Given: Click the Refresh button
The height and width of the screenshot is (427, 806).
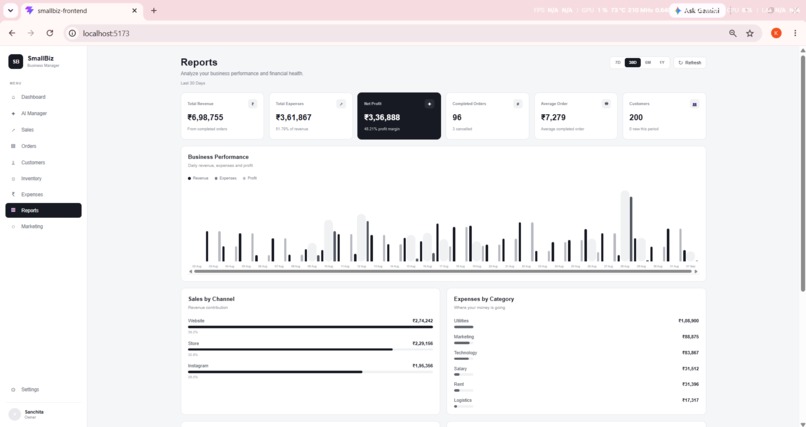Looking at the screenshot, I should (x=690, y=63).
